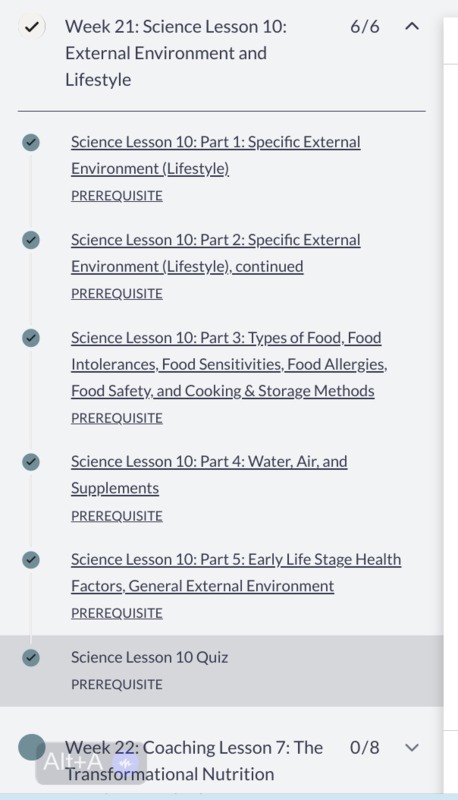Click the Week 21 completed checkmark circle
Viewport: 458px width, 800px height.
pos(32,27)
